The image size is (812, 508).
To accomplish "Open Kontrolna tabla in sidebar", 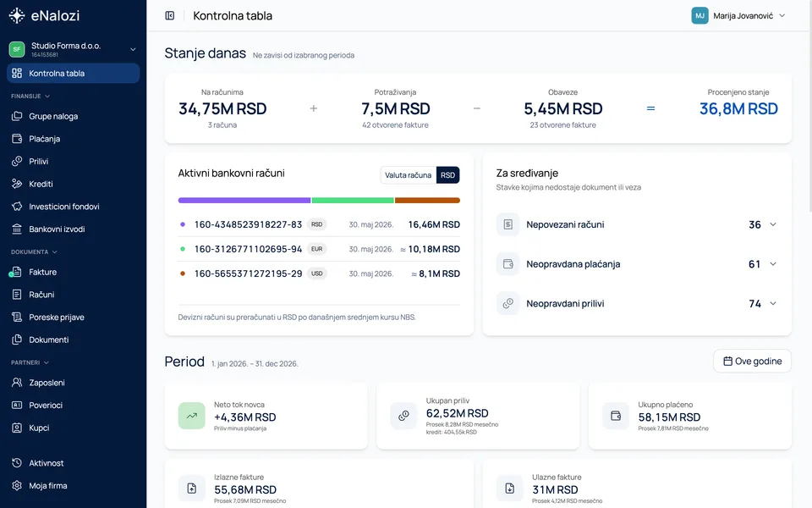I will [73, 73].
